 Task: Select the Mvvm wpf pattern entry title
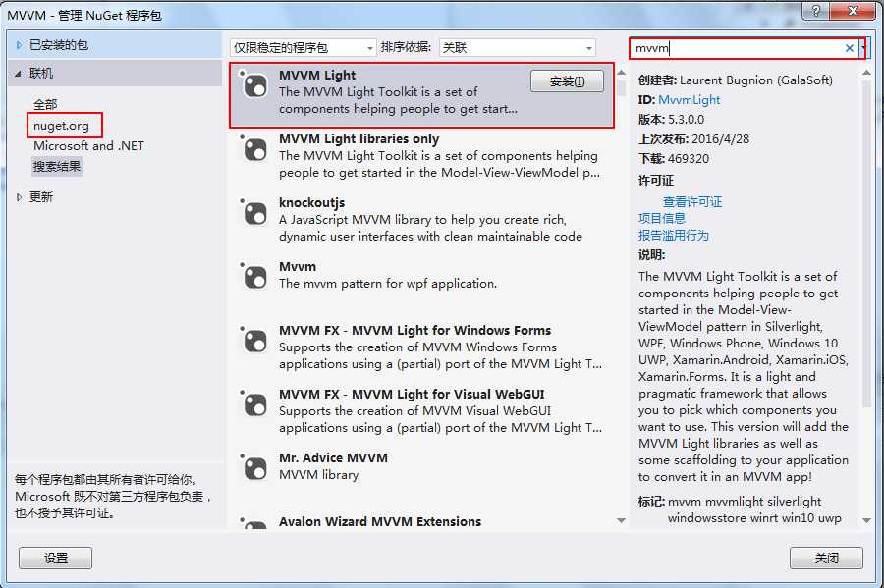[x=298, y=266]
